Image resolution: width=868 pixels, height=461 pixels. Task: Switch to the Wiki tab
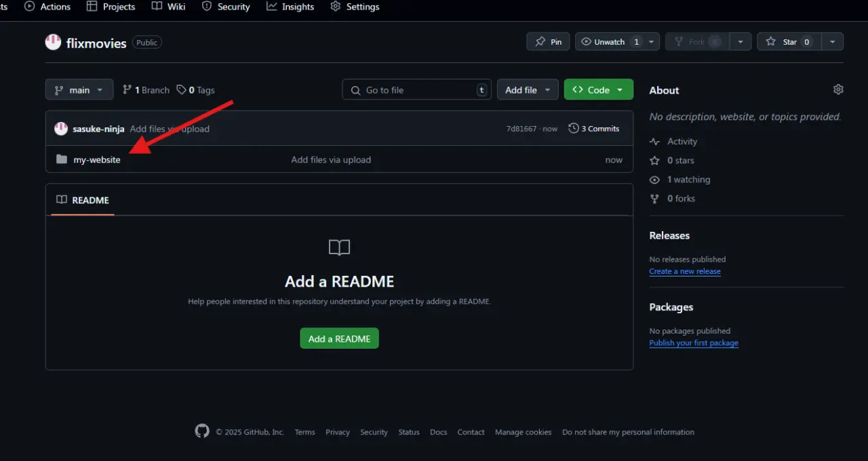(x=169, y=7)
